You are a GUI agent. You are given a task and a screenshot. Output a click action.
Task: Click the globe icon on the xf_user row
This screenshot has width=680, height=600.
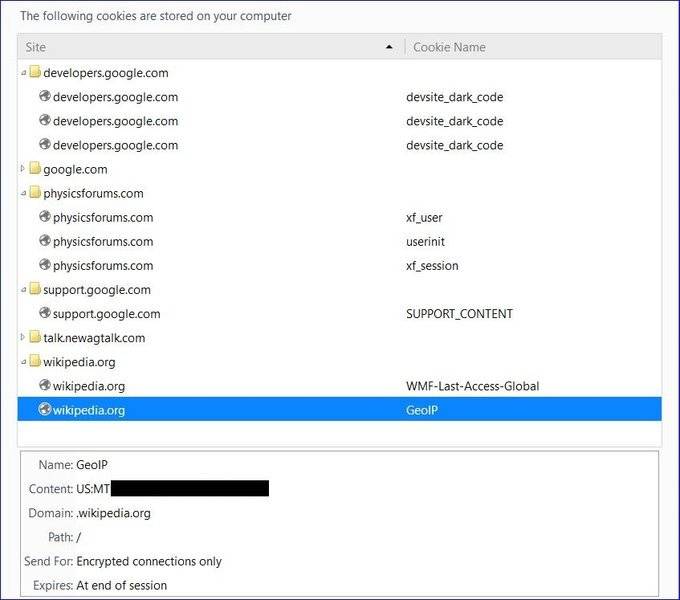pyautogui.click(x=45, y=216)
